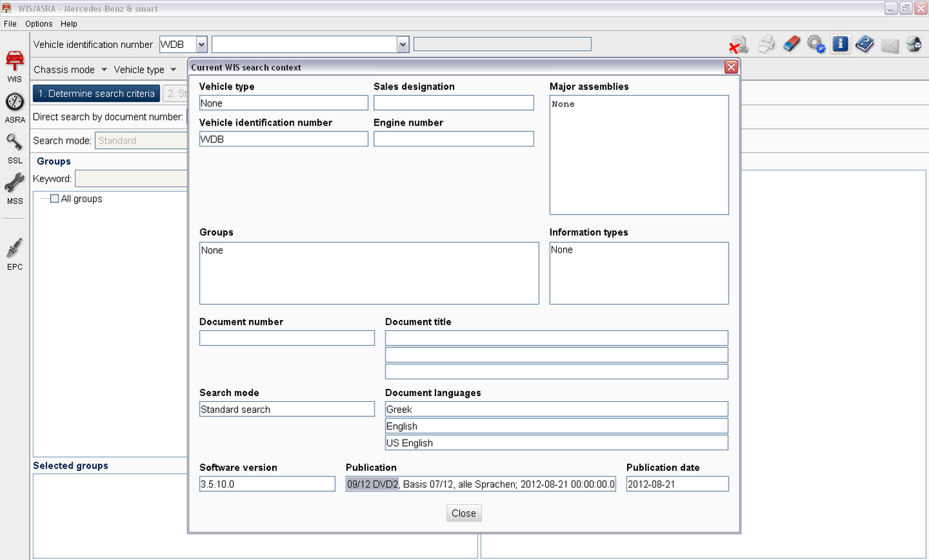Open the SSL module in the sidebar
The height and width of the screenshot is (560, 929).
15,149
